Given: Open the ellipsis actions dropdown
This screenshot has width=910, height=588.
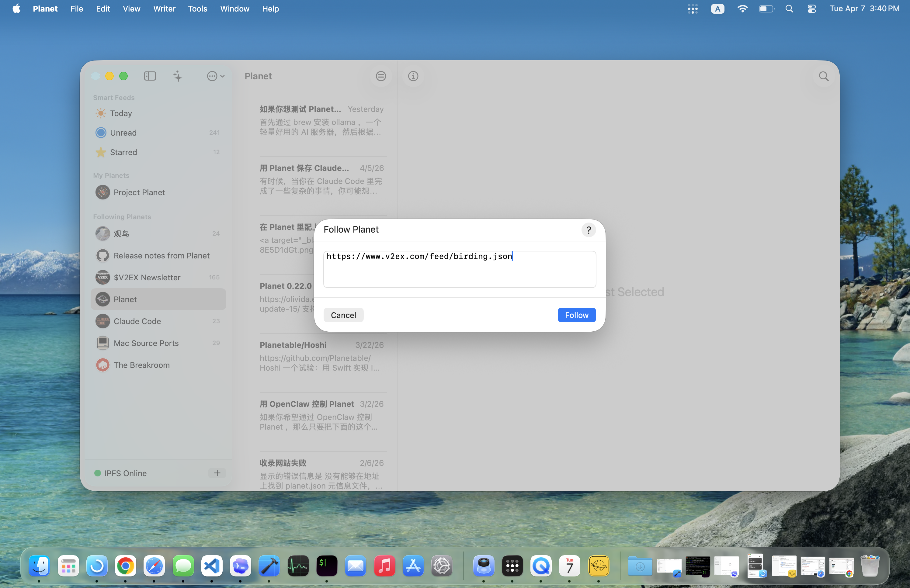Looking at the screenshot, I should [x=215, y=76].
